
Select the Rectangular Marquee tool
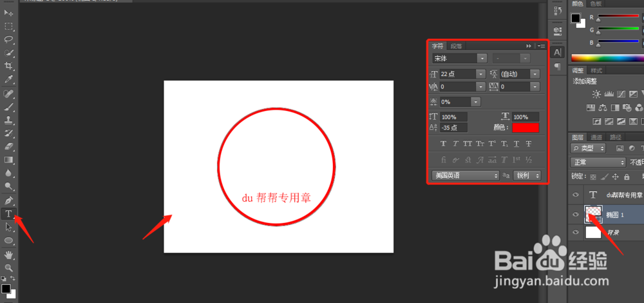(8, 26)
